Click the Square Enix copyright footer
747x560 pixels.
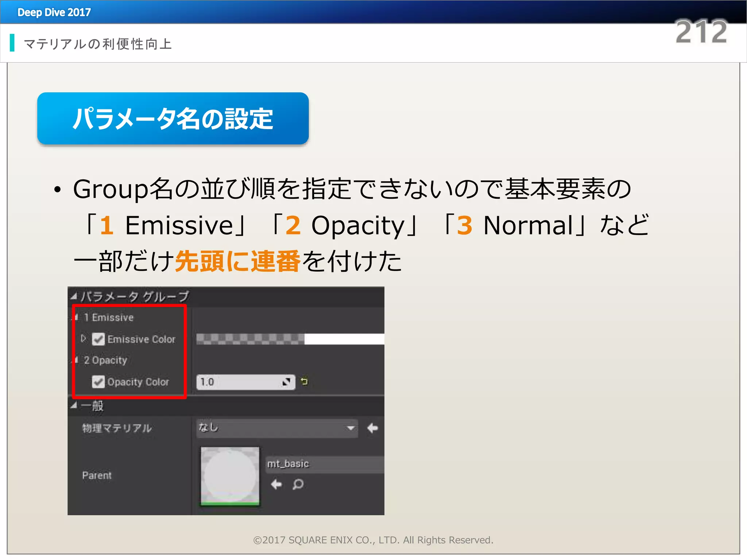[x=373, y=540]
